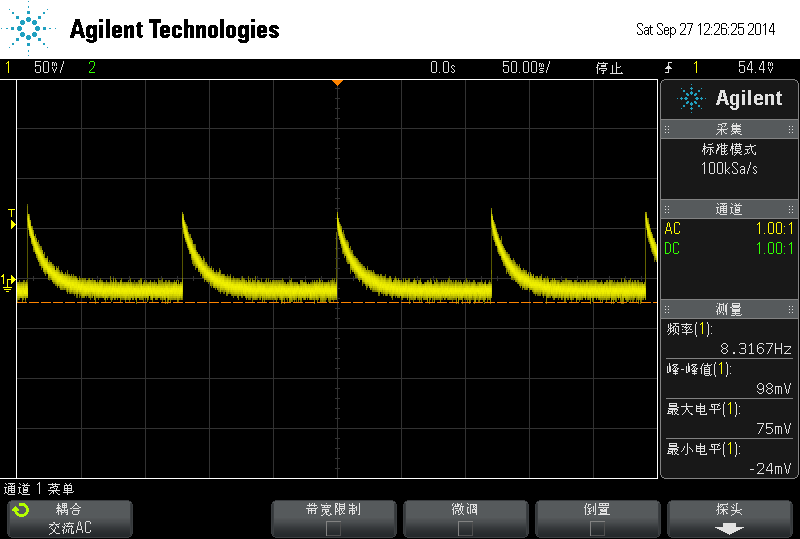Click the orange trigger time marker triangle
Image resolution: width=800 pixels, height=539 pixels.
pos(337,83)
